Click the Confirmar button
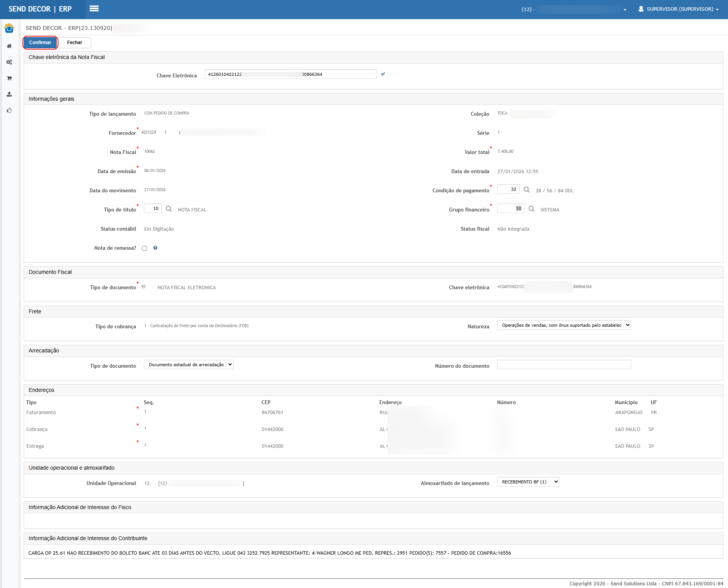 click(40, 43)
